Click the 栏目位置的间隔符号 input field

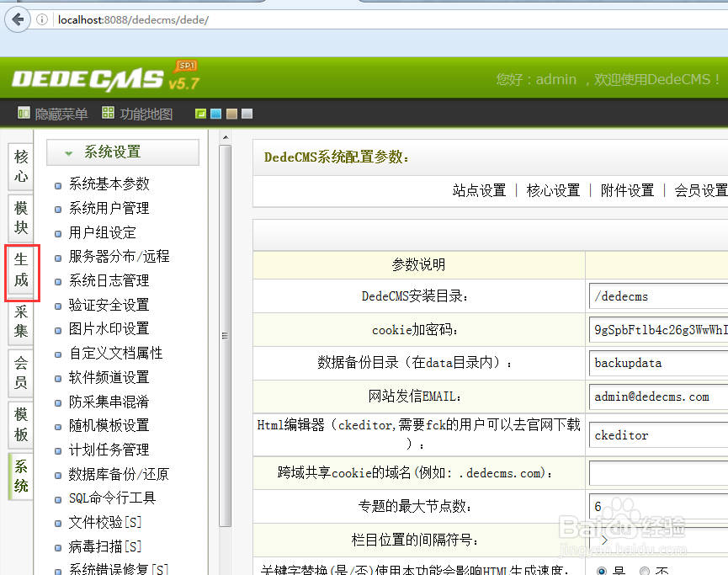(x=658, y=540)
